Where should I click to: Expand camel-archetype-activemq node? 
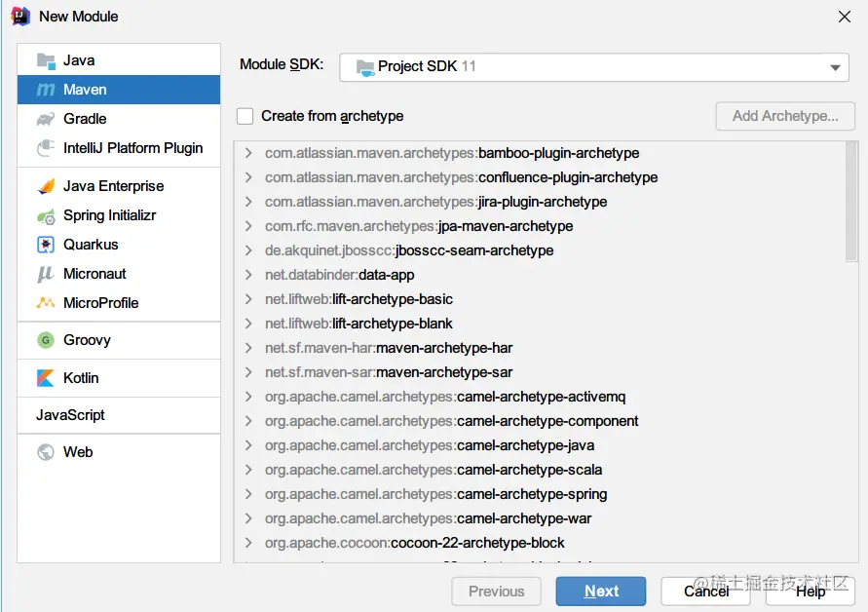pos(248,397)
